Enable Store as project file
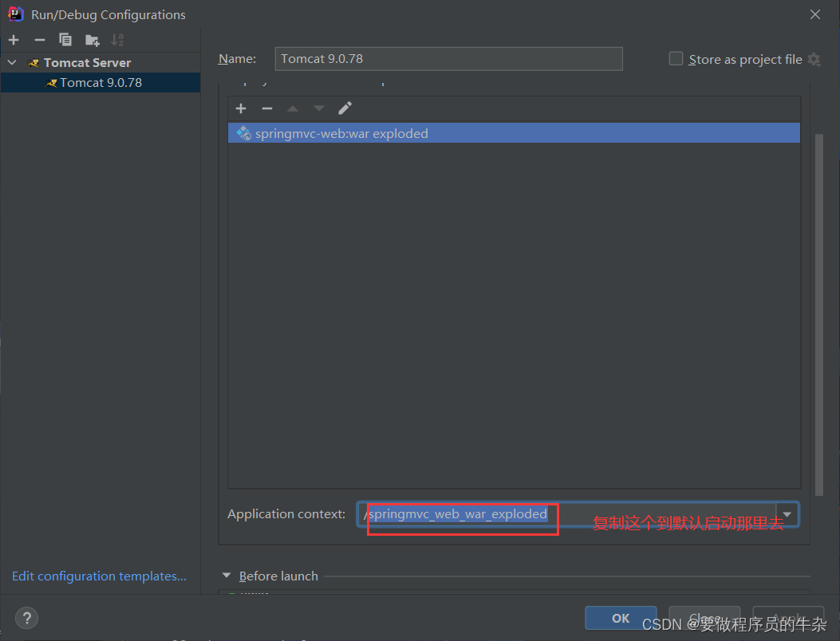The image size is (840, 641). click(676, 58)
